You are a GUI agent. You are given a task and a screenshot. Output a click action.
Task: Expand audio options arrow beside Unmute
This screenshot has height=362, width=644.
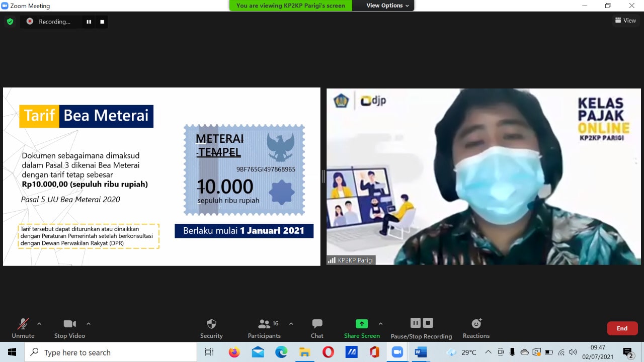tap(39, 324)
